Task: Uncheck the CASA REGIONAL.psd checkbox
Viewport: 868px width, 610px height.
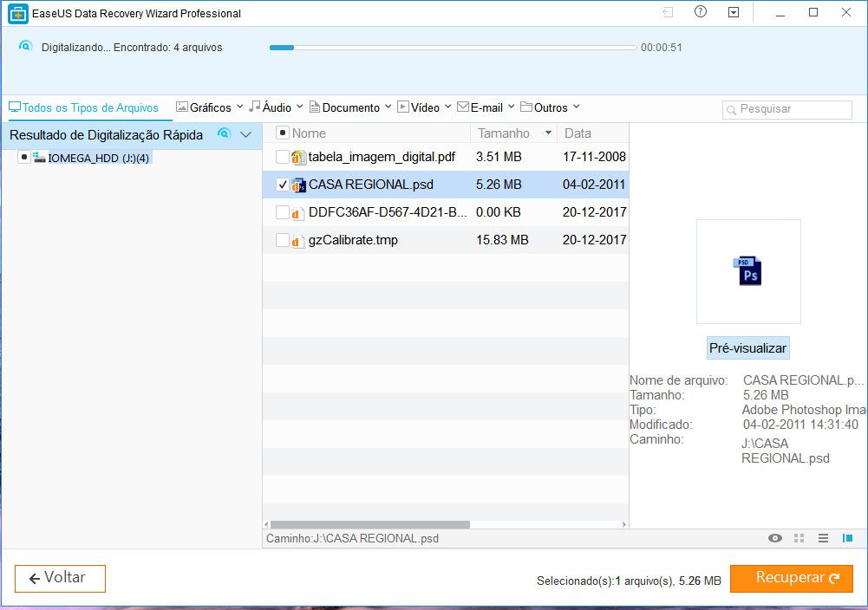Action: [282, 185]
